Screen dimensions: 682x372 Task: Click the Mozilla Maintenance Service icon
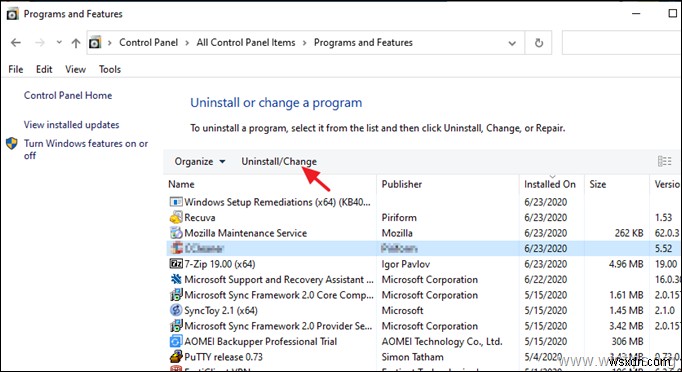pyautogui.click(x=176, y=233)
